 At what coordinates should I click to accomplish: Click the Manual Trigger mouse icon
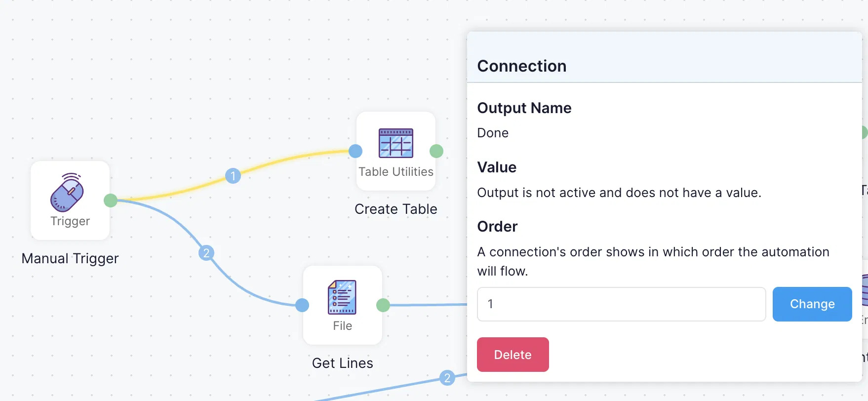coord(67,193)
